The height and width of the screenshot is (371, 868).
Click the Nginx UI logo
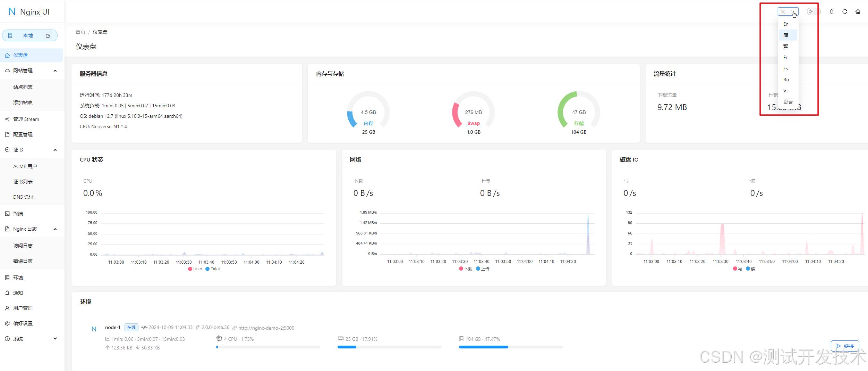tap(29, 12)
